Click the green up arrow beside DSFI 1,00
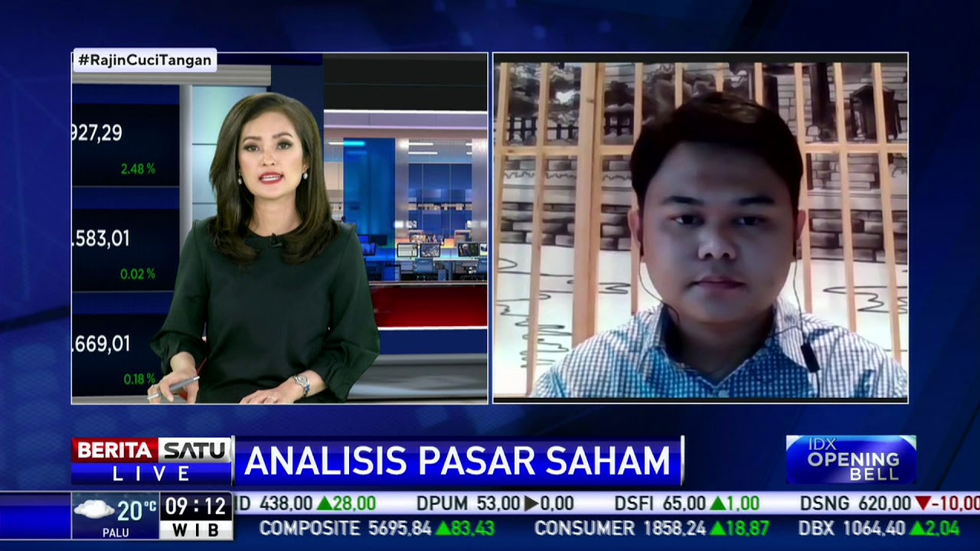Viewport: 980px width, 551px height. click(x=717, y=504)
